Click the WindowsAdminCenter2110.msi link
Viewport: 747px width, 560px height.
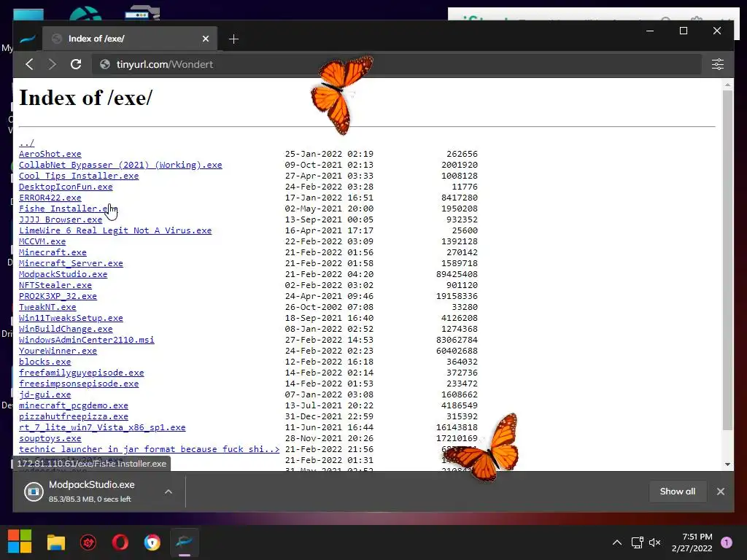pyautogui.click(x=87, y=340)
